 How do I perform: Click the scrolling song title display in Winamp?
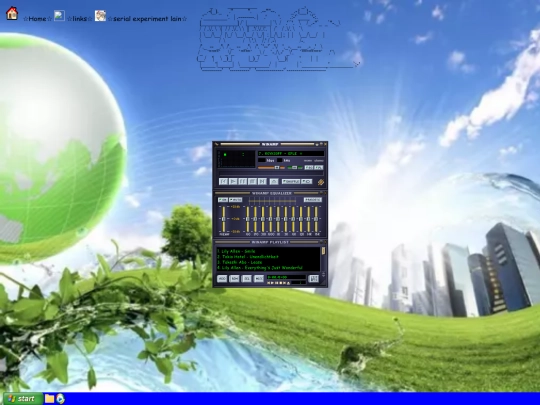(291, 154)
